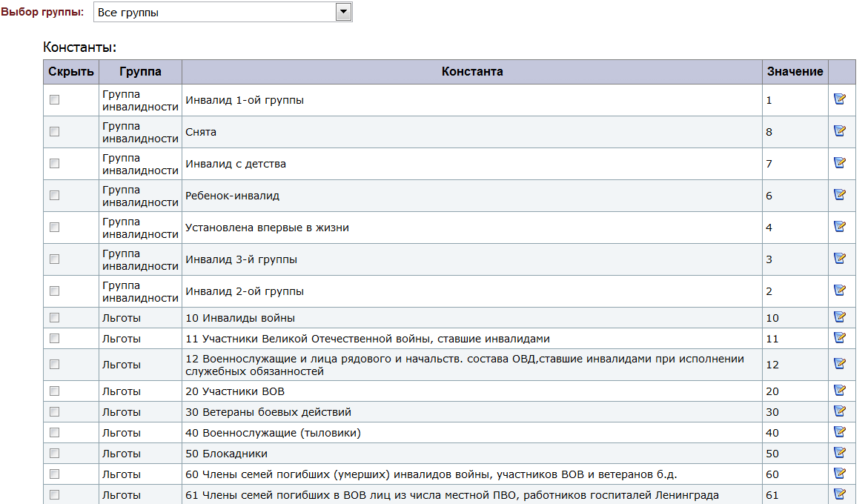This screenshot has width=868, height=504.
Task: Edit '40 Военнослужащие (тыловики)' row
Action: pyautogui.click(x=840, y=432)
